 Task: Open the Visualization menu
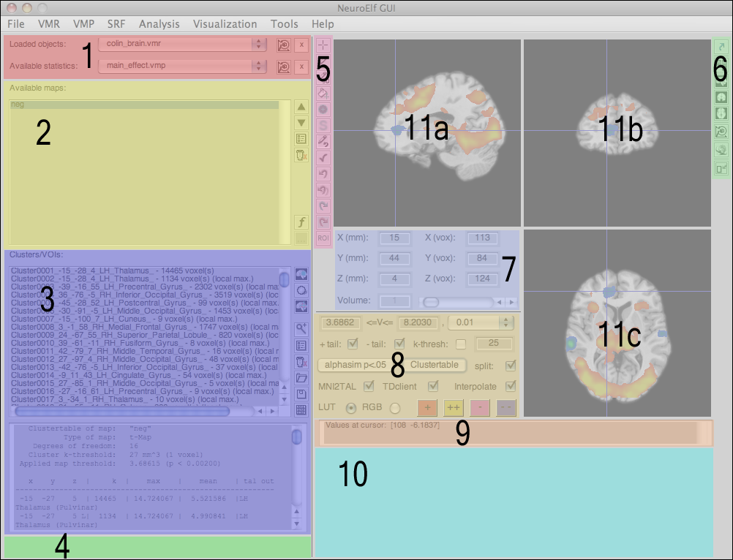226,24
